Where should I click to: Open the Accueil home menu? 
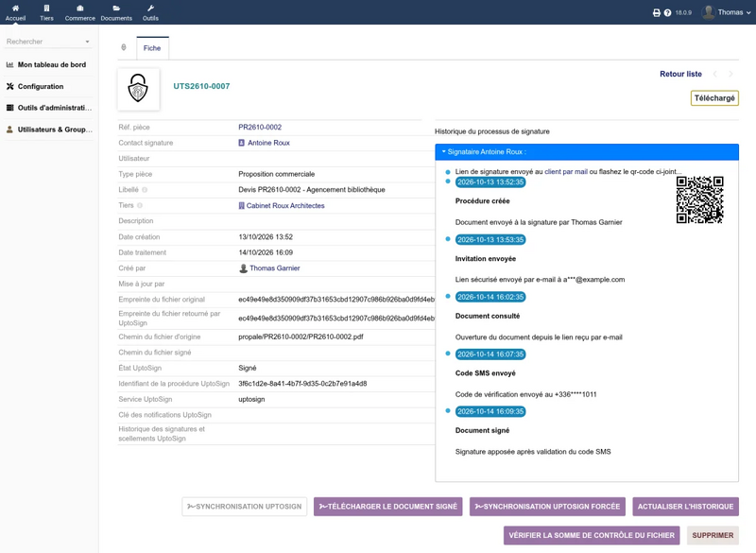coord(15,12)
